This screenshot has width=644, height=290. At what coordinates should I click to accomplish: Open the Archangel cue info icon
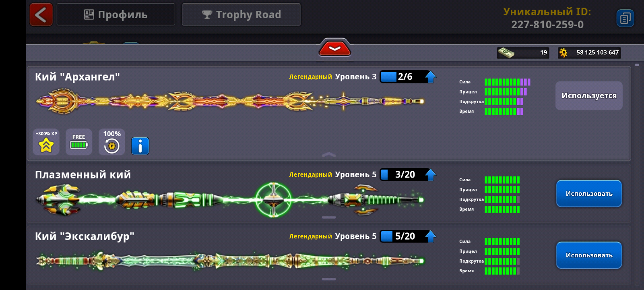pos(140,146)
